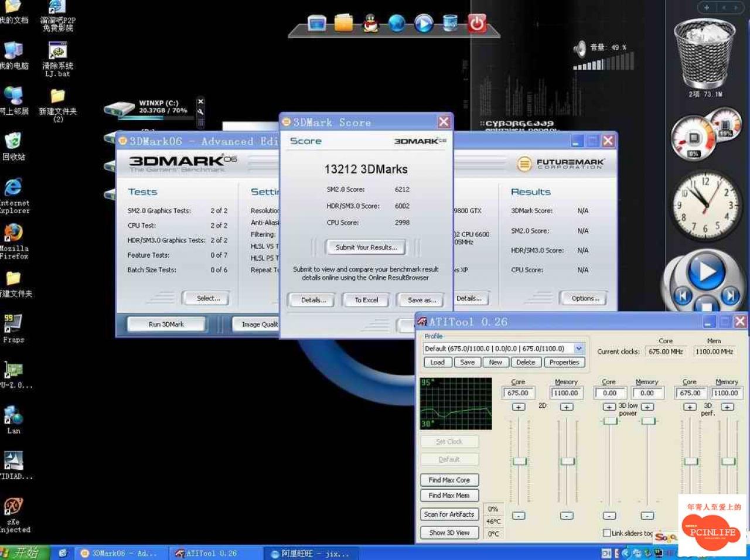The width and height of the screenshot is (750, 560).
Task: Launch Mozilla Firefox desktop shortcut
Action: tap(13, 241)
